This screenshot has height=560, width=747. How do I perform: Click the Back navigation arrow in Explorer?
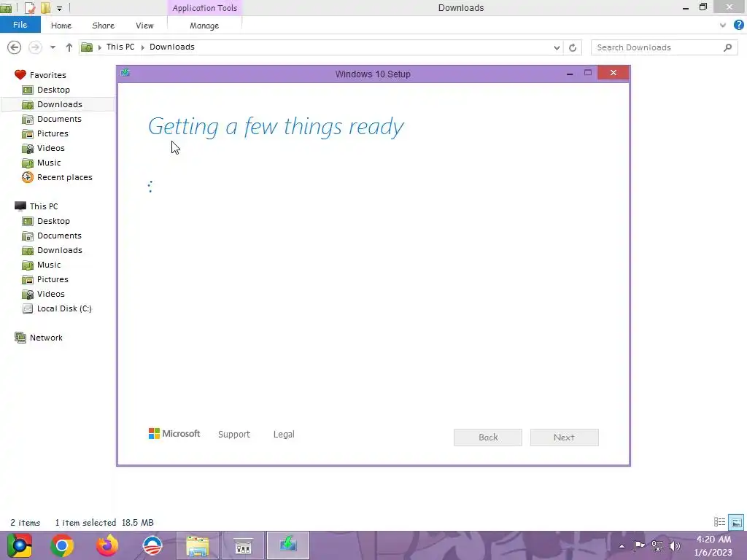(15, 47)
